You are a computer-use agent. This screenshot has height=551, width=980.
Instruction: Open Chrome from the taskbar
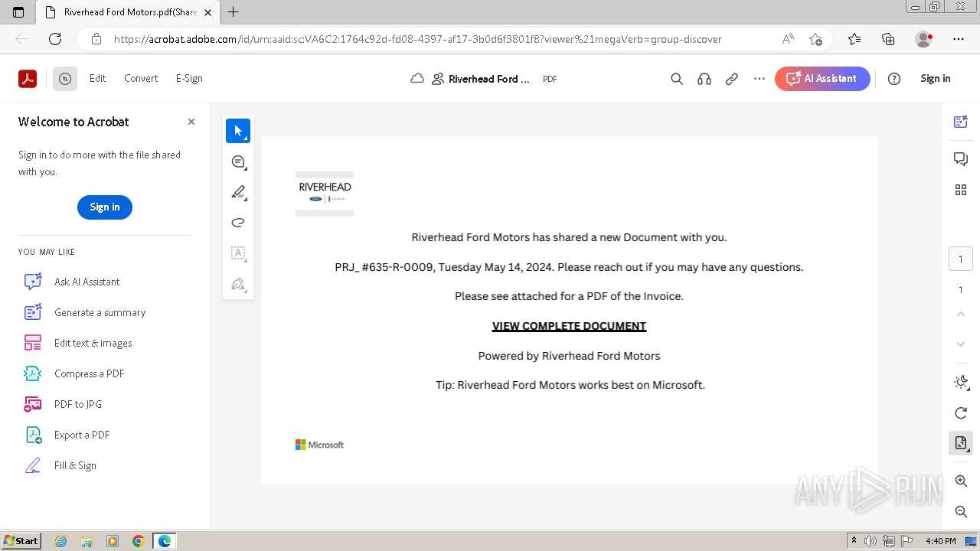click(x=139, y=541)
